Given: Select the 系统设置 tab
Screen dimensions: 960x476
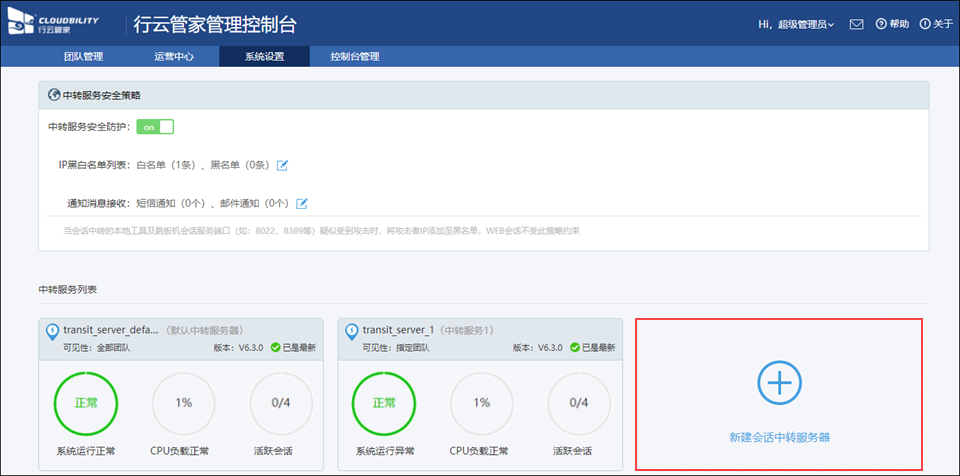Looking at the screenshot, I should 264,56.
